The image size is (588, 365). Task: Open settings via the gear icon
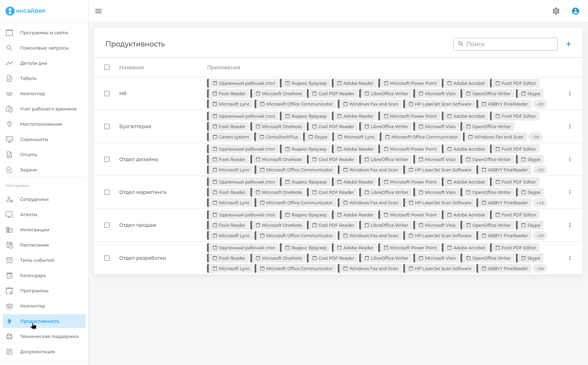(556, 11)
